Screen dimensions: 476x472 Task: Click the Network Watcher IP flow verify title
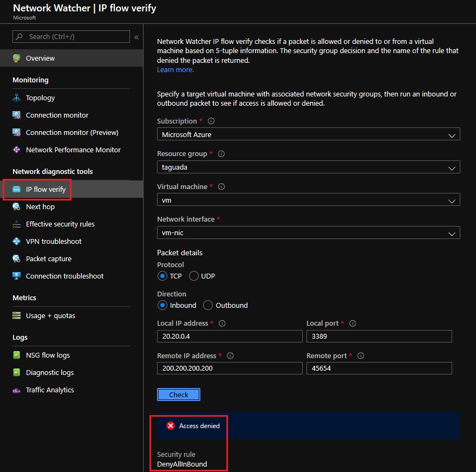(84, 8)
